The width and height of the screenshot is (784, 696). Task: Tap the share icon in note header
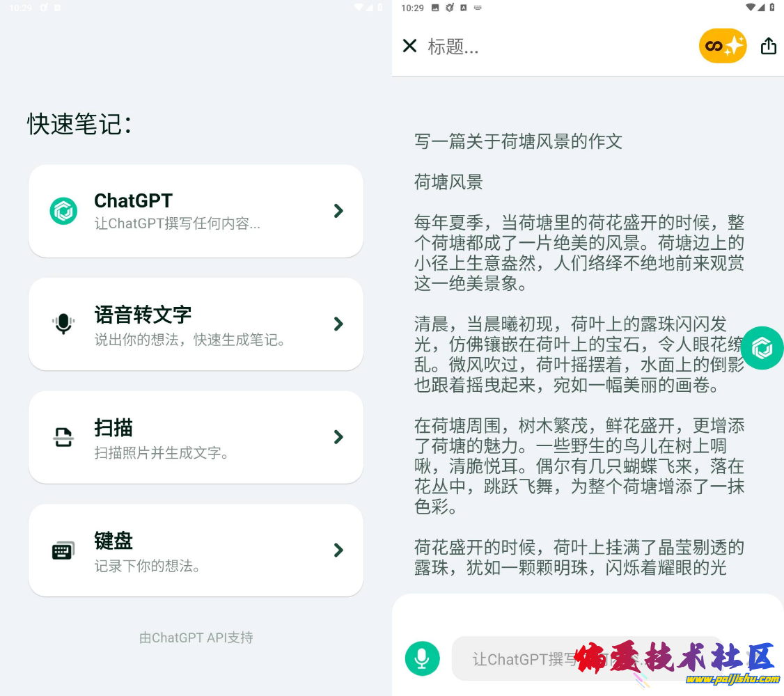coord(768,46)
